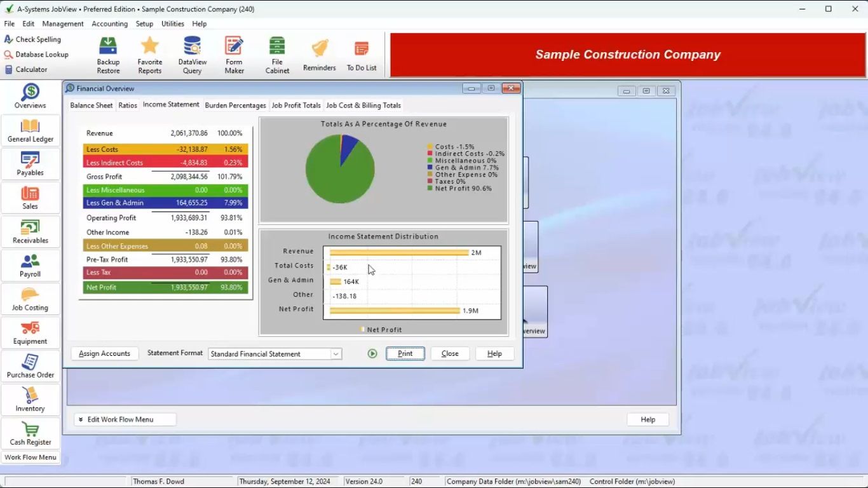This screenshot has width=868, height=488.
Task: Expand the Statement Format dropdown
Action: 336,354
